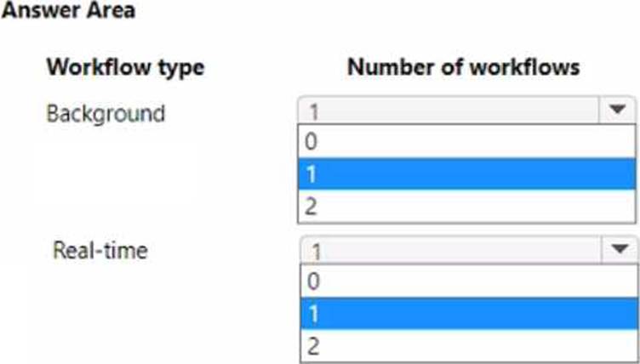640x364 pixels.
Task: Pick 2 in the Real-time workflows list
Action: coord(466,346)
